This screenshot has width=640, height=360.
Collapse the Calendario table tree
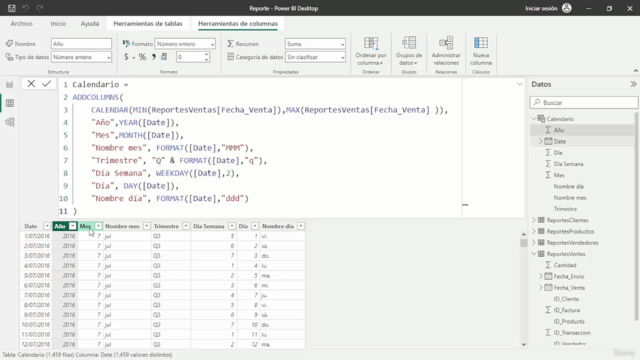(x=534, y=119)
